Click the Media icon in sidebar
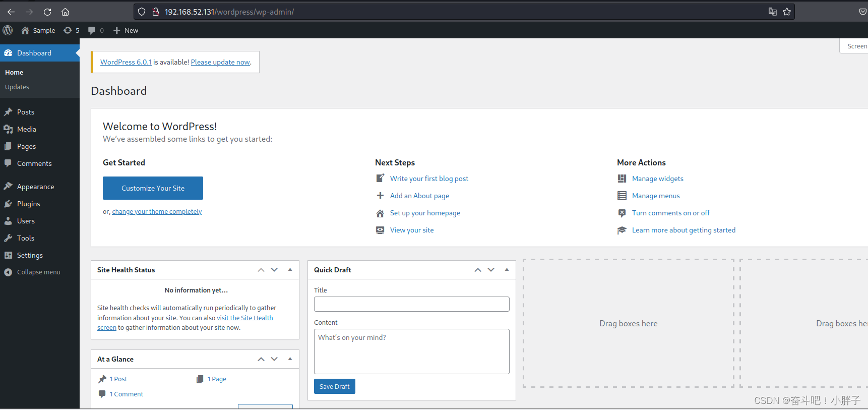 tap(8, 129)
